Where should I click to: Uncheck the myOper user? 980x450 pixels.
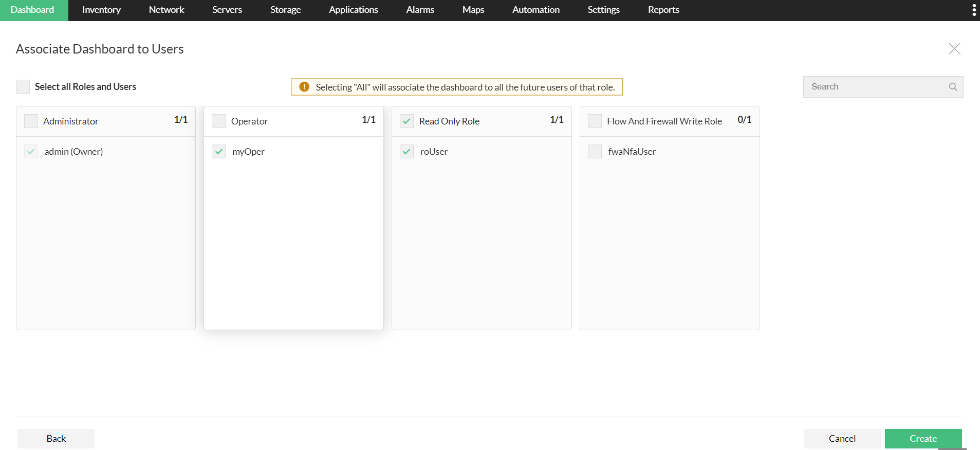[x=219, y=152]
